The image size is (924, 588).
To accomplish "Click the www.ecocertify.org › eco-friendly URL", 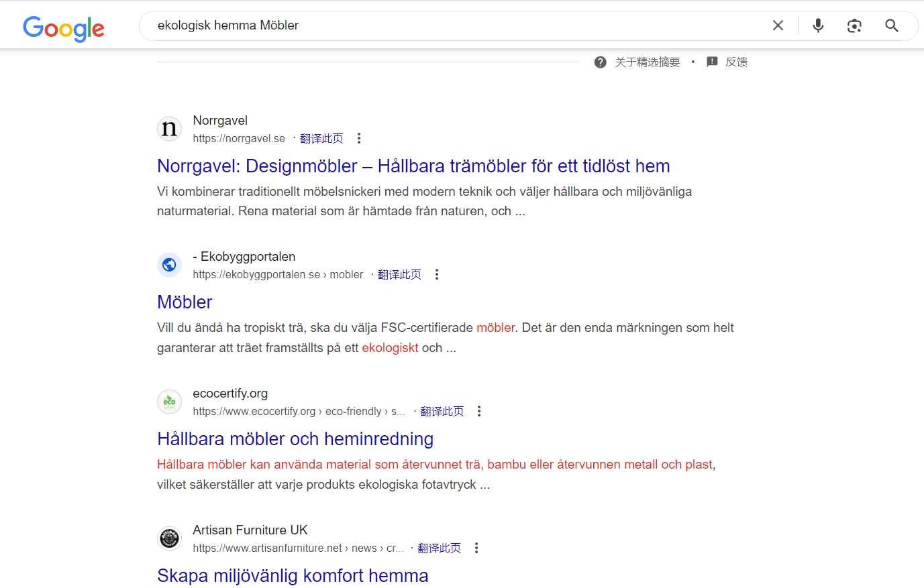I will point(299,411).
